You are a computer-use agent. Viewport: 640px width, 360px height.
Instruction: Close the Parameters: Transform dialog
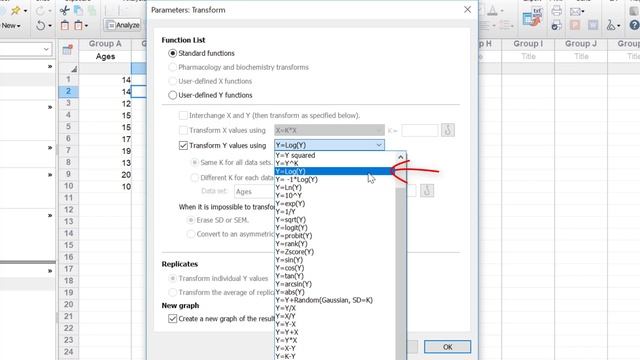coord(467,10)
